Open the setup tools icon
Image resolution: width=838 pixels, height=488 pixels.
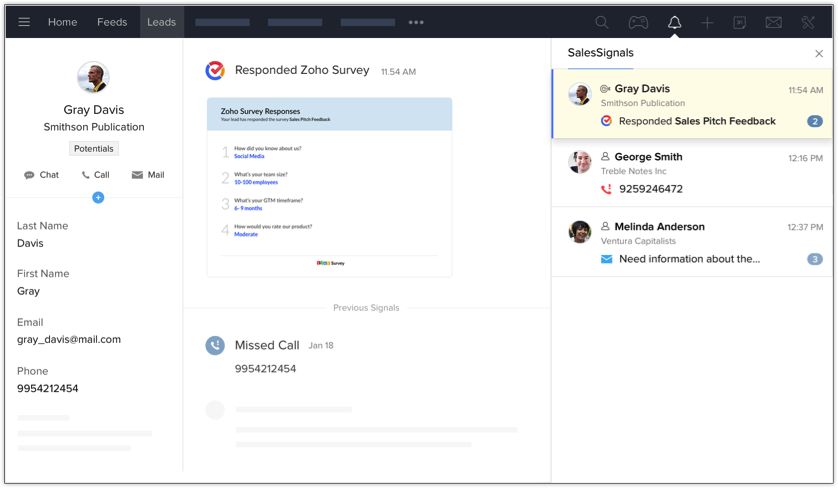(x=808, y=22)
